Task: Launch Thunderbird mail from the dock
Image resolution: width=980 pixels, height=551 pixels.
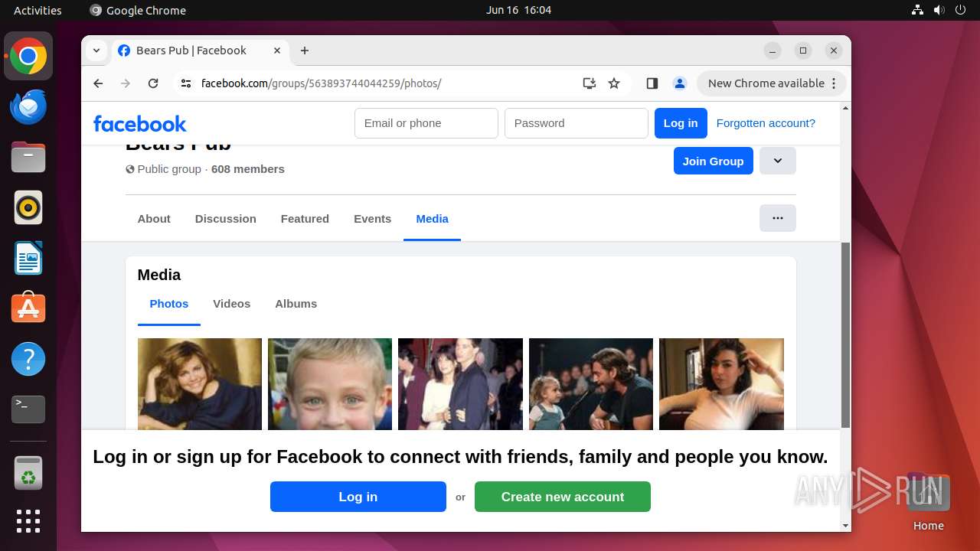Action: coord(28,106)
